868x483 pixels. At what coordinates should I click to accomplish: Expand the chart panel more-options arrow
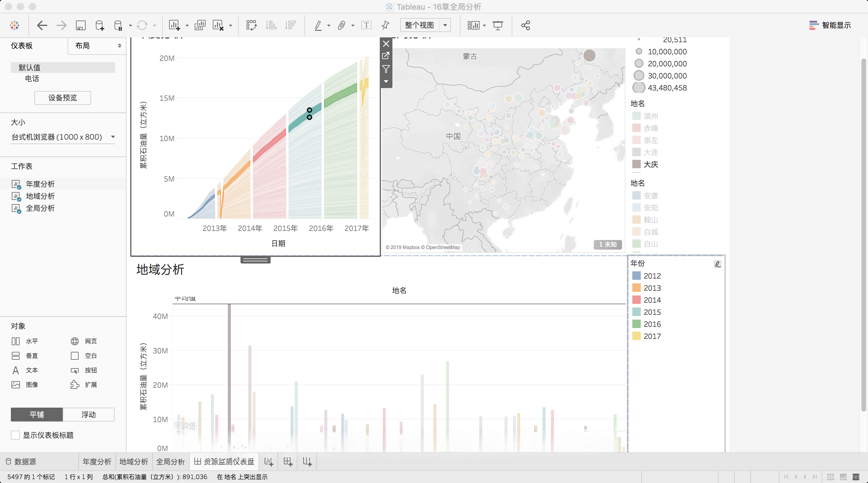pos(386,81)
